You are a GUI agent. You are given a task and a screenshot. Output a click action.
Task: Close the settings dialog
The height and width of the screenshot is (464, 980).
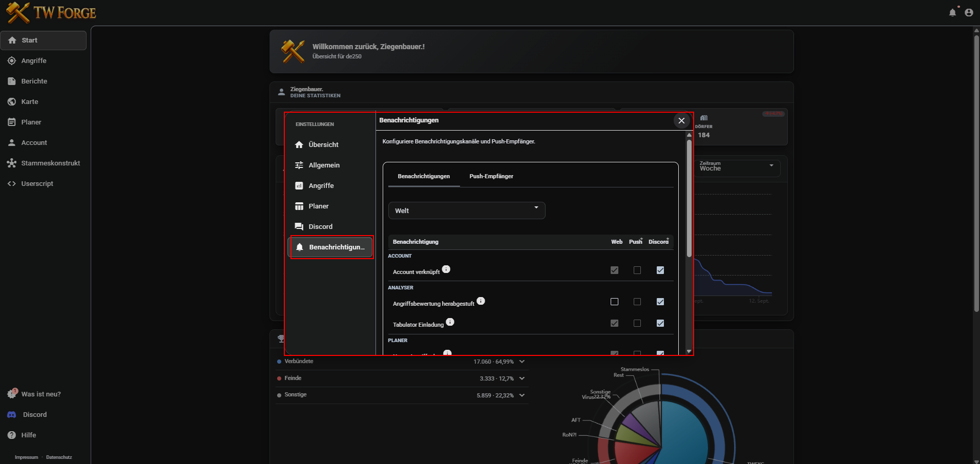click(681, 121)
